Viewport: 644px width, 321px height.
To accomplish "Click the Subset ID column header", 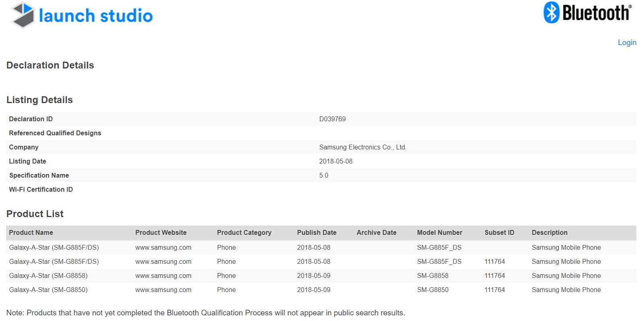I will click(499, 232).
